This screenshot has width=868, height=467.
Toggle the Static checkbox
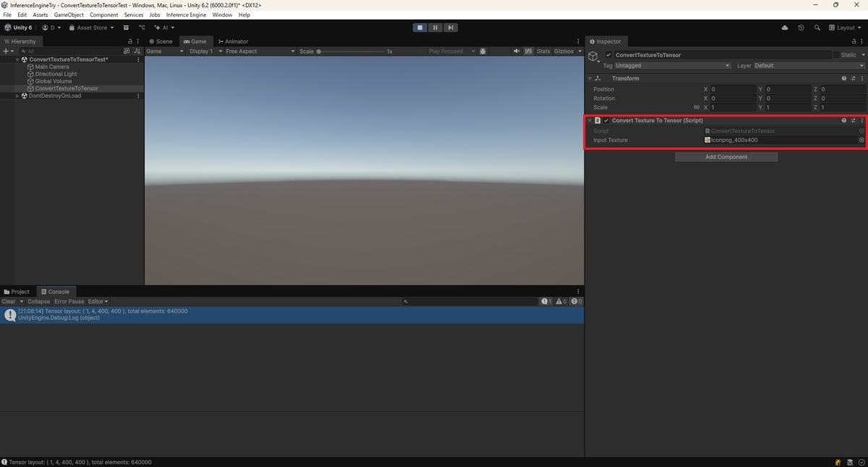836,55
